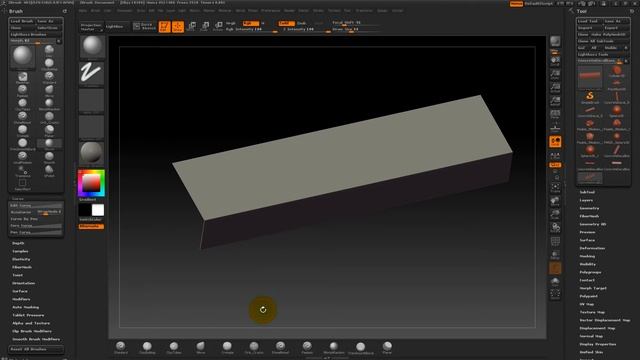Viewport: 640px width, 360px height.
Task: Toggle PolyF polyframe display
Action: click(x=555, y=242)
